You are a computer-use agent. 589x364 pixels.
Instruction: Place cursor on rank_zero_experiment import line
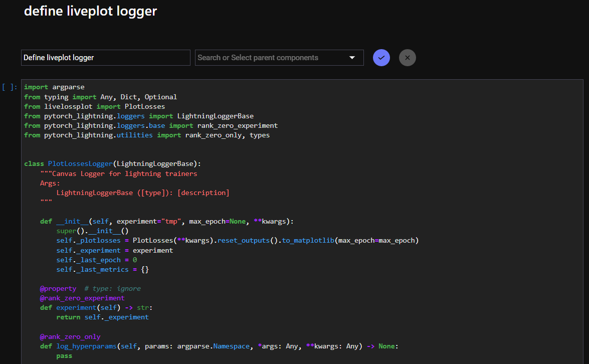(x=150, y=125)
